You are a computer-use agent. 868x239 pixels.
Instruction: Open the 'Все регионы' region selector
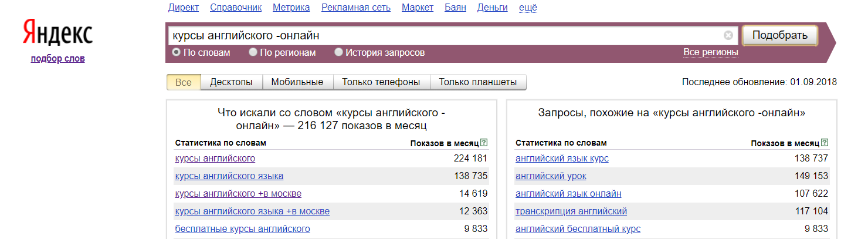click(711, 52)
